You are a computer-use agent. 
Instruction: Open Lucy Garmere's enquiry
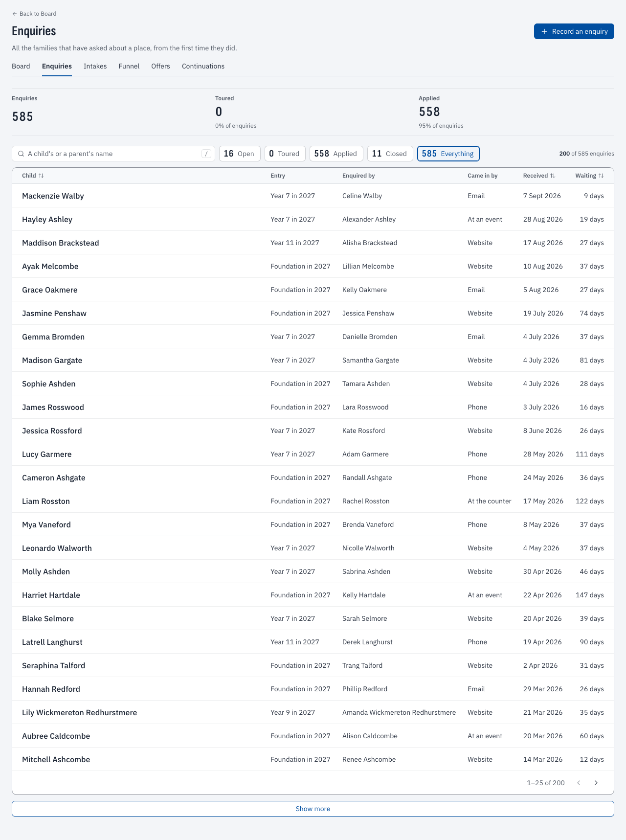point(313,454)
